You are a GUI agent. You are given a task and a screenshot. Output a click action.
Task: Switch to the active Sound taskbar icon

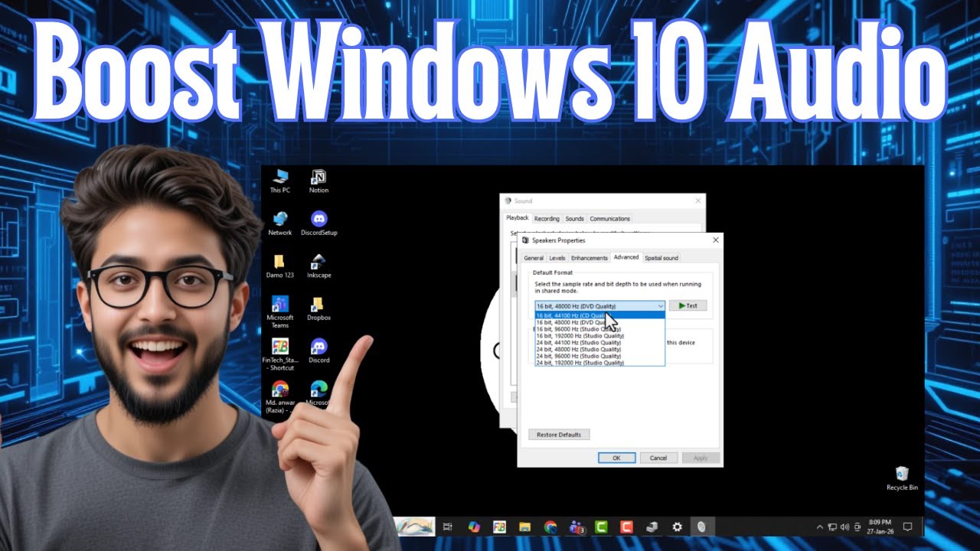coord(702,527)
